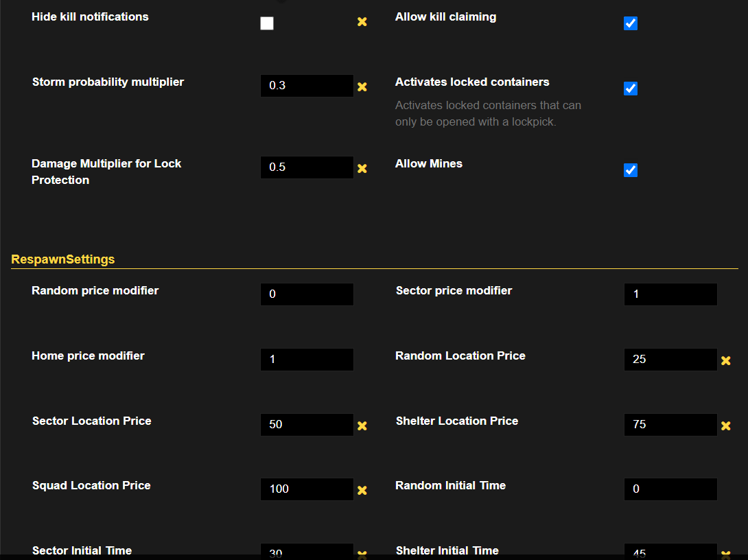Disable Activates locked containers checkbox

(x=630, y=89)
